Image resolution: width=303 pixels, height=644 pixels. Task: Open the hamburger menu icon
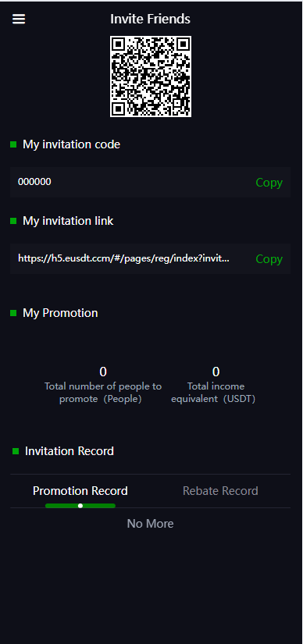pos(19,19)
